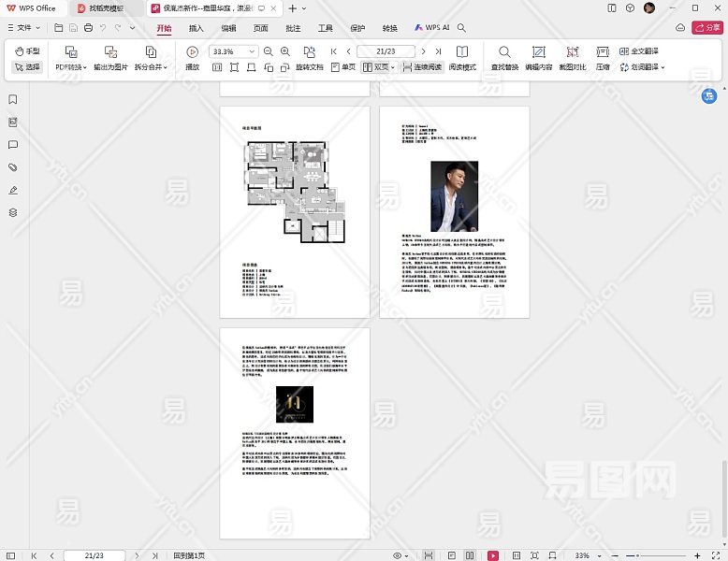Open the bookmark panel in left sidebar
Viewport: 728px width, 561px height.
coord(13,99)
